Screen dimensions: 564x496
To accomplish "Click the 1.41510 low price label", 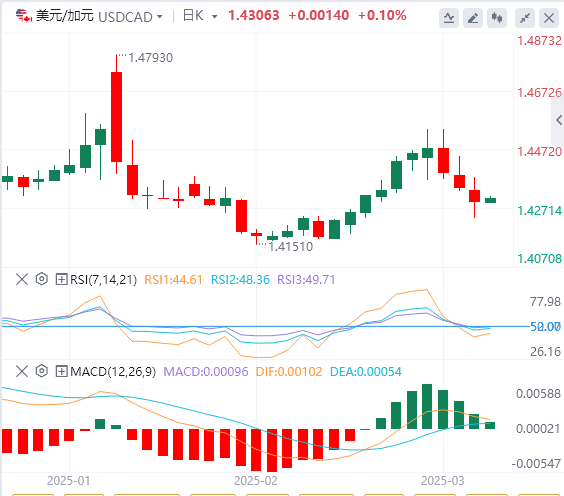I will click(x=291, y=247).
